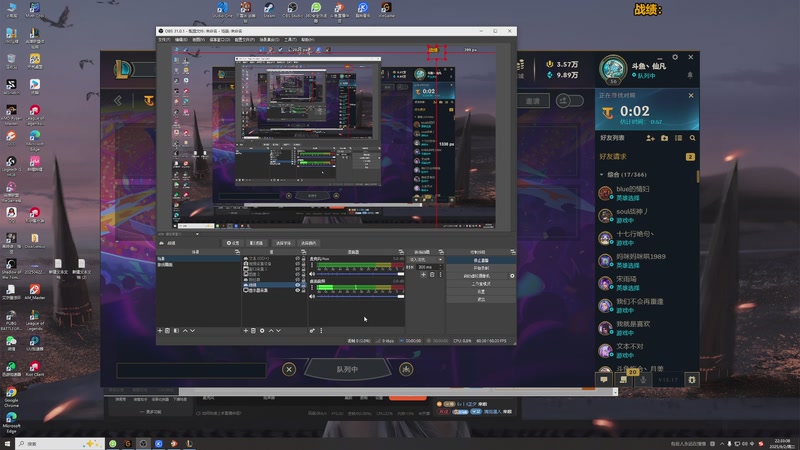Toggle the open party switch beside invite button

point(569,101)
